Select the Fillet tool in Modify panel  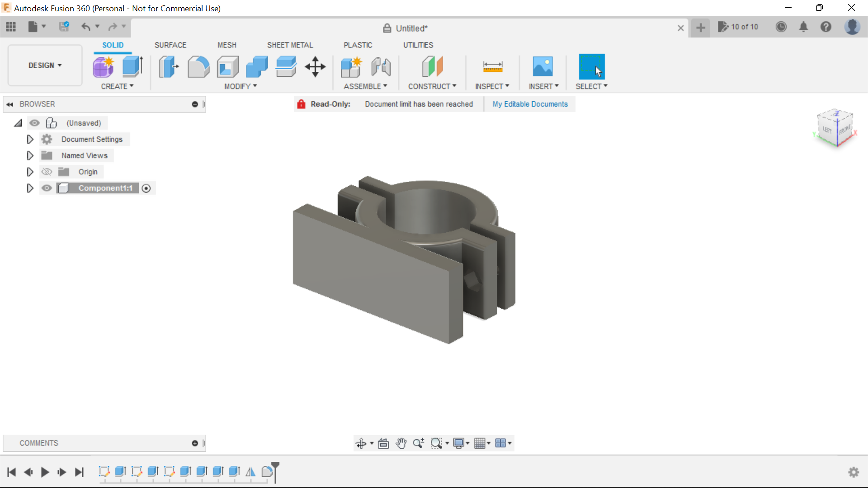(x=198, y=66)
